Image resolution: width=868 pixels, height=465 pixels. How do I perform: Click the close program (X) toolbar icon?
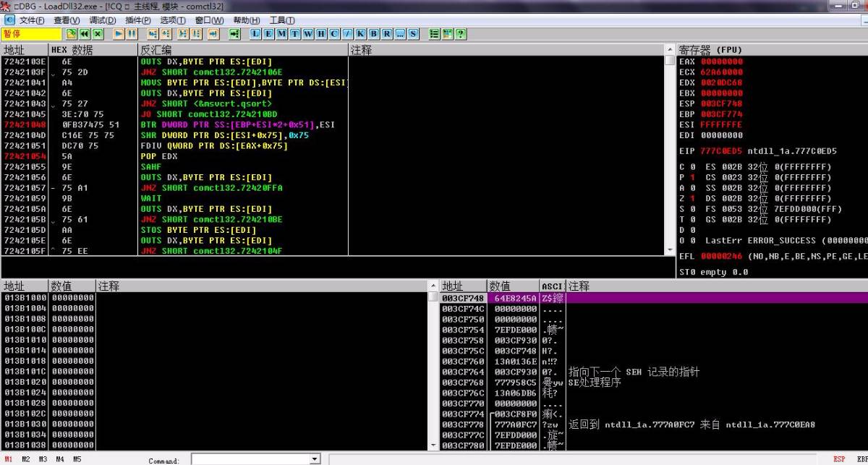[x=98, y=33]
